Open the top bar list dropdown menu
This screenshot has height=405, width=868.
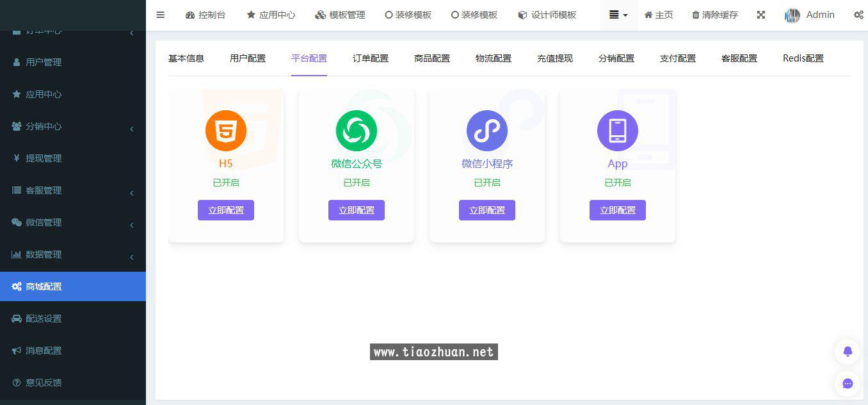(x=618, y=15)
